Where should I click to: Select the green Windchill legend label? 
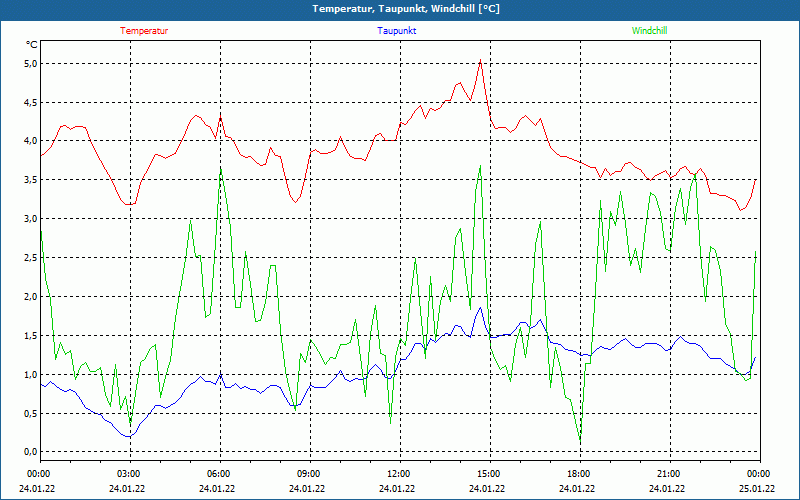(x=649, y=31)
